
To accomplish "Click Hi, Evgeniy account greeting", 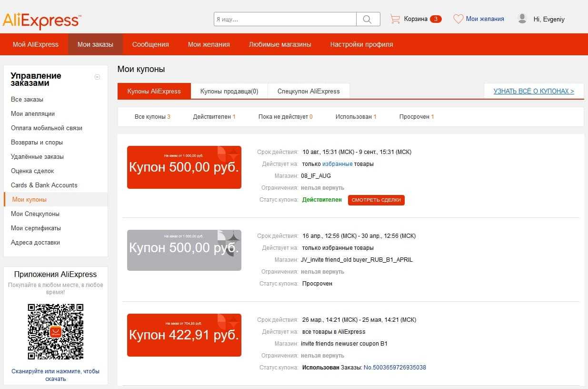I will point(549,20).
